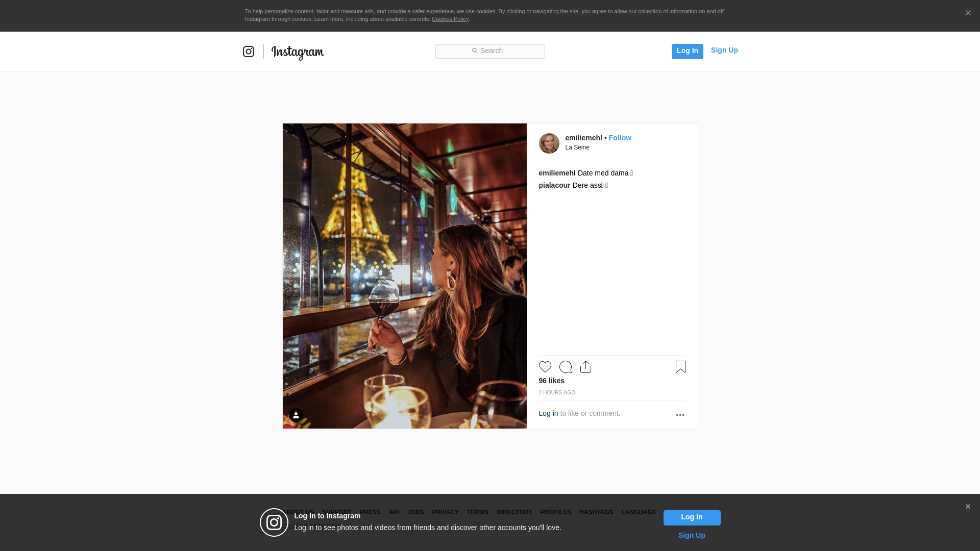Image resolution: width=980 pixels, height=551 pixels.
Task: Open the La Seine location link
Action: point(577,147)
